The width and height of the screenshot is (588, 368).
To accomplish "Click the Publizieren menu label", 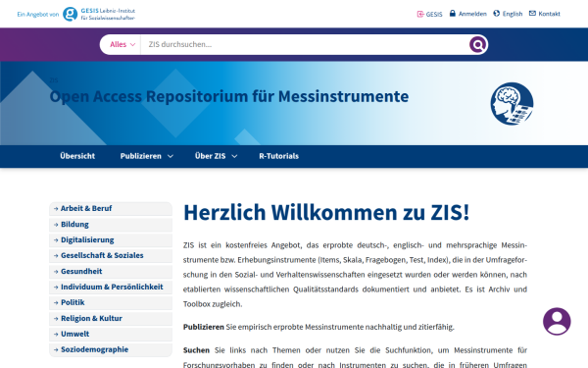I will [140, 156].
